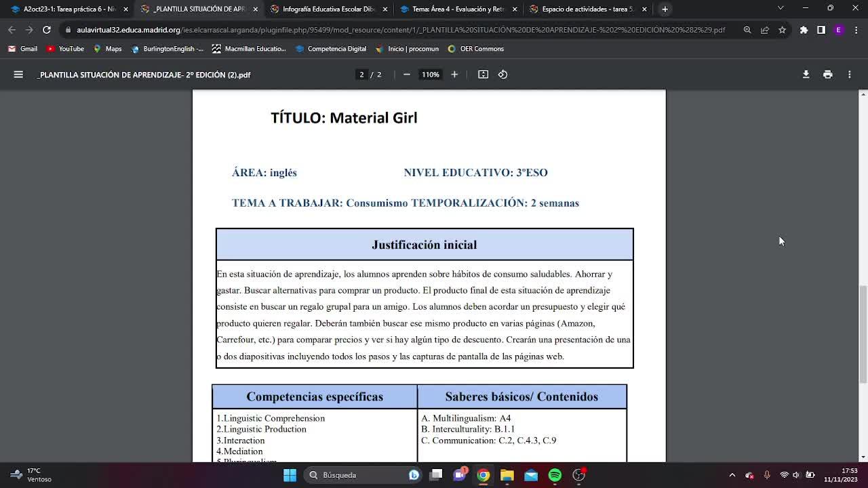Switch to Chrome in the taskbar
This screenshot has width=868, height=488.
483,475
